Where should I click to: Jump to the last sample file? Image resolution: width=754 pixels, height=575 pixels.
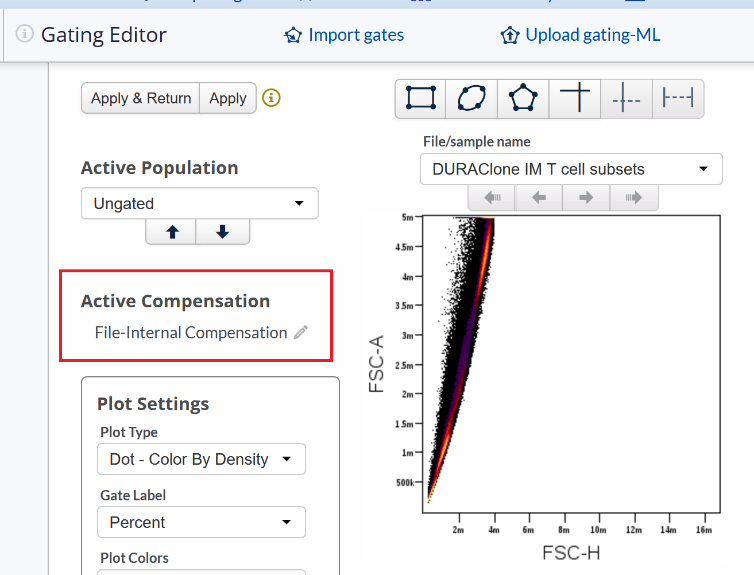634,198
